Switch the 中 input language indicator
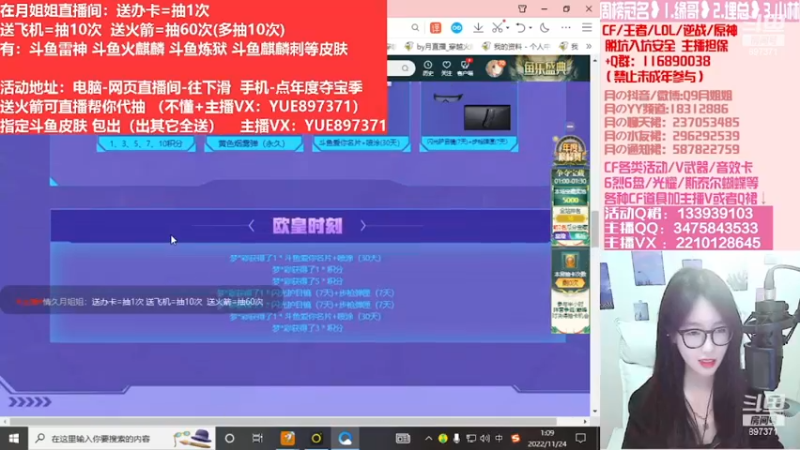 click(x=499, y=438)
